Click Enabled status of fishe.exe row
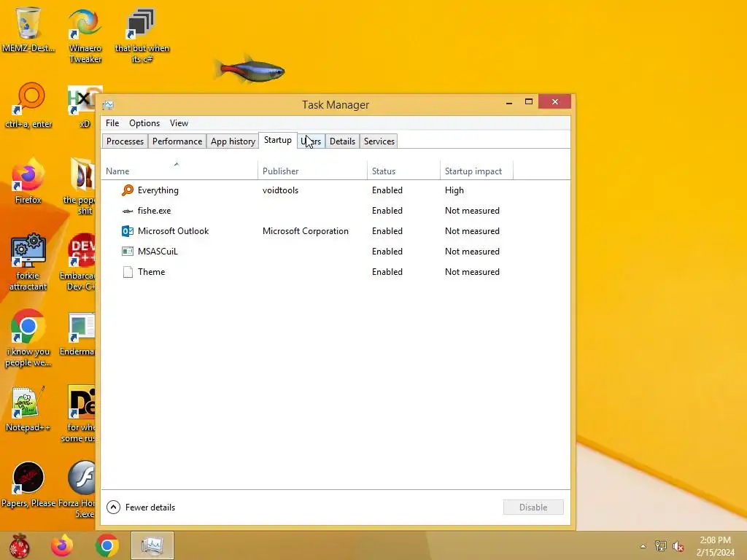Image resolution: width=747 pixels, height=560 pixels. [387, 211]
